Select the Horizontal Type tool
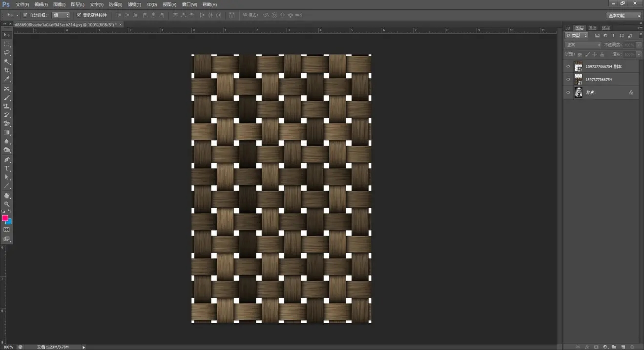This screenshot has width=644, height=350. point(7,169)
